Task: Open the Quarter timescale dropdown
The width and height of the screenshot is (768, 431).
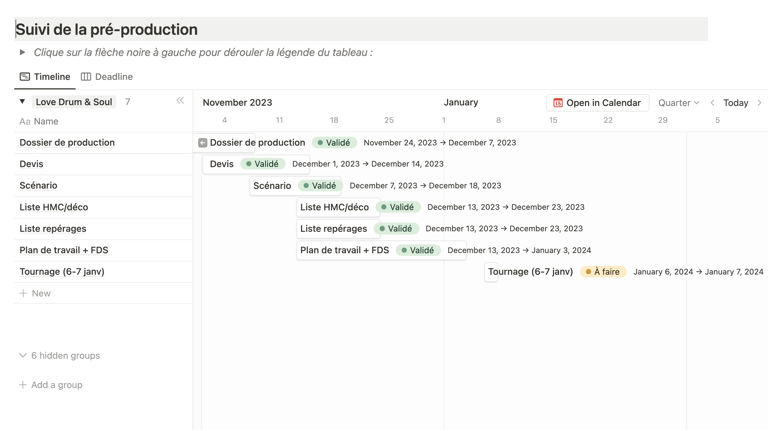Action: pyautogui.click(x=678, y=103)
